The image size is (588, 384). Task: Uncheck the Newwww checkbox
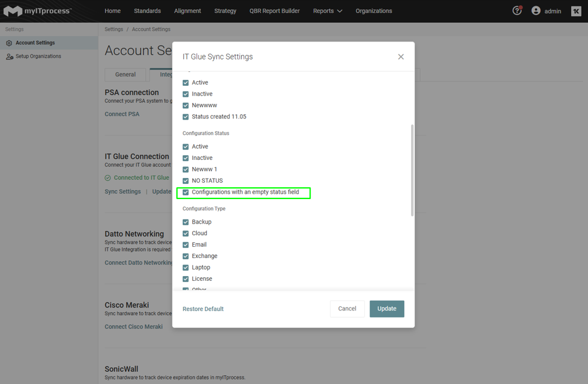coord(186,106)
